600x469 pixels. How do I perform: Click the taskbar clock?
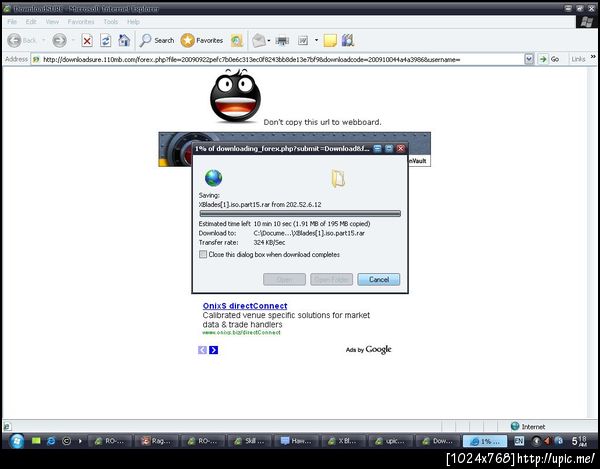579,441
